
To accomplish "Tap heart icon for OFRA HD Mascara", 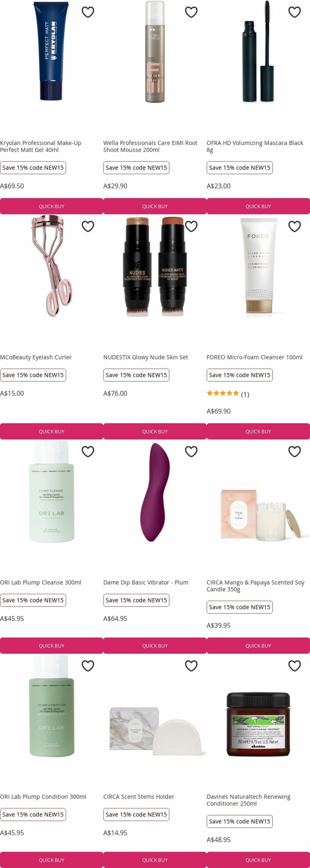I will (x=294, y=12).
